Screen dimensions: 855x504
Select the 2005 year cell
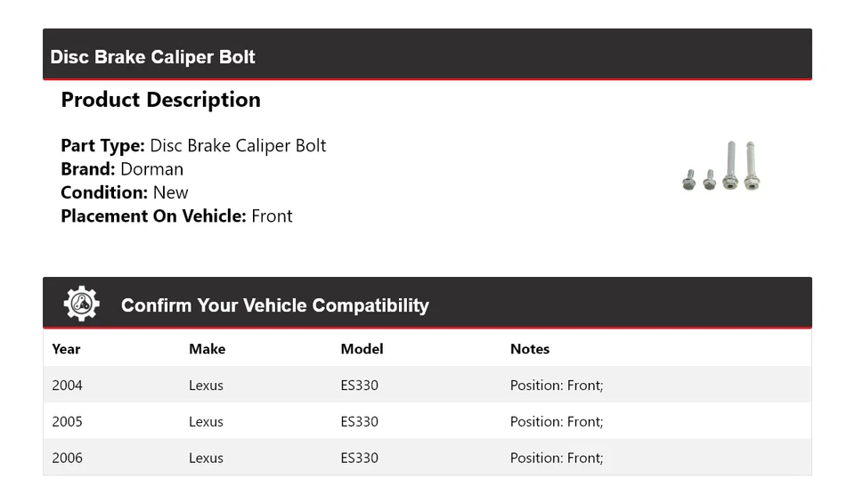67,422
